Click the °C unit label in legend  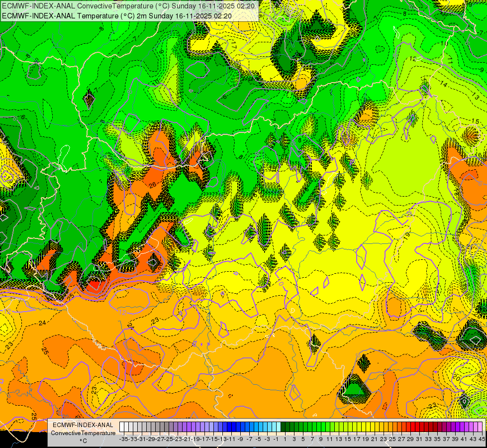(x=83, y=441)
